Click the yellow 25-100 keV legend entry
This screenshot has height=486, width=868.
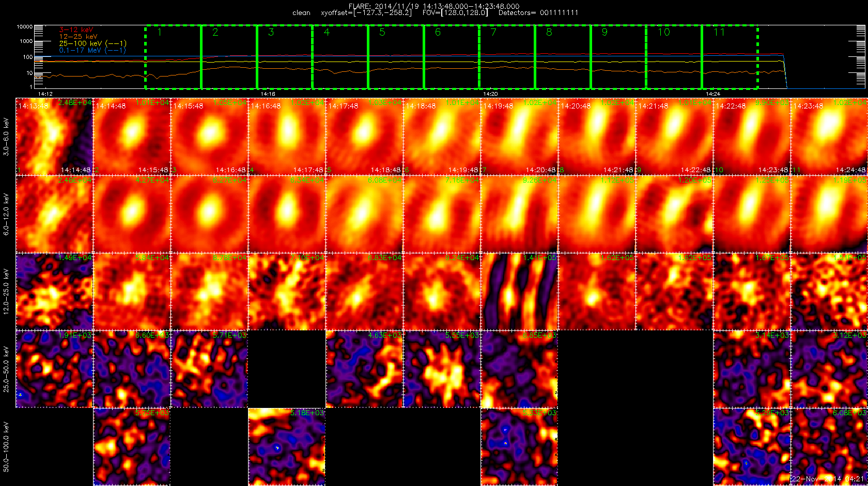coord(92,43)
